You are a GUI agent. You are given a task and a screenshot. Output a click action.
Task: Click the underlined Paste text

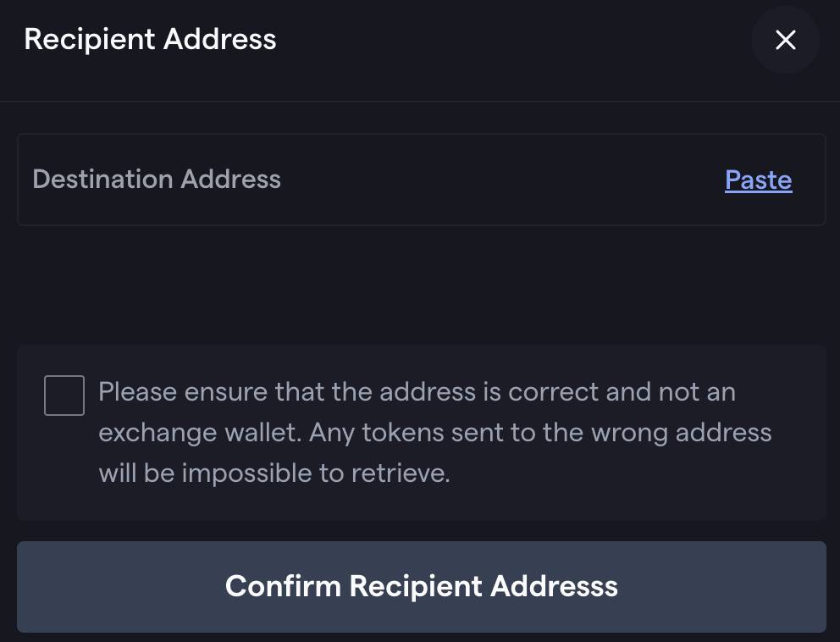[x=759, y=180]
